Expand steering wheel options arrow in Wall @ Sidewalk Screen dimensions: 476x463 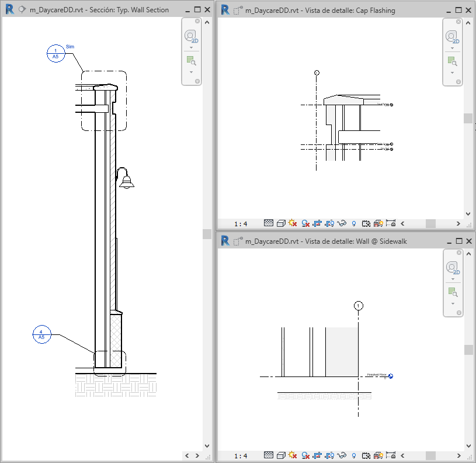click(453, 279)
